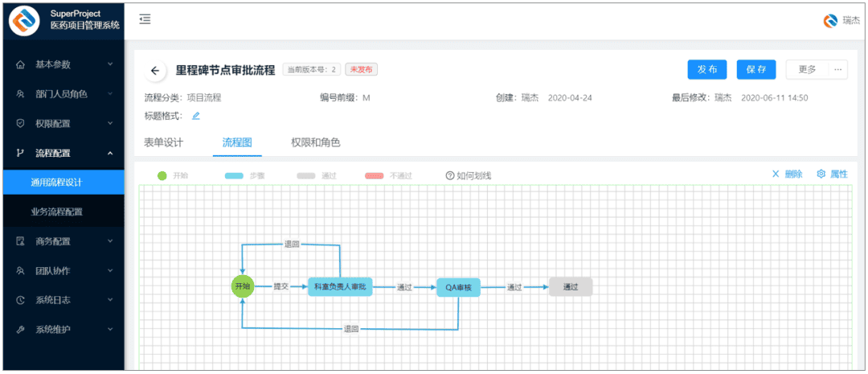Click the clock icon for 系统日志
The height and width of the screenshot is (374, 868).
pos(20,300)
